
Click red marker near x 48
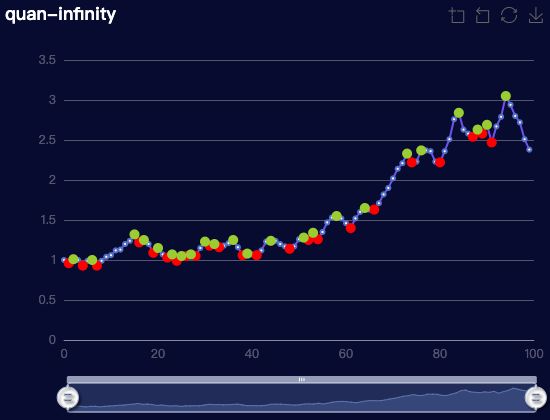click(x=289, y=249)
